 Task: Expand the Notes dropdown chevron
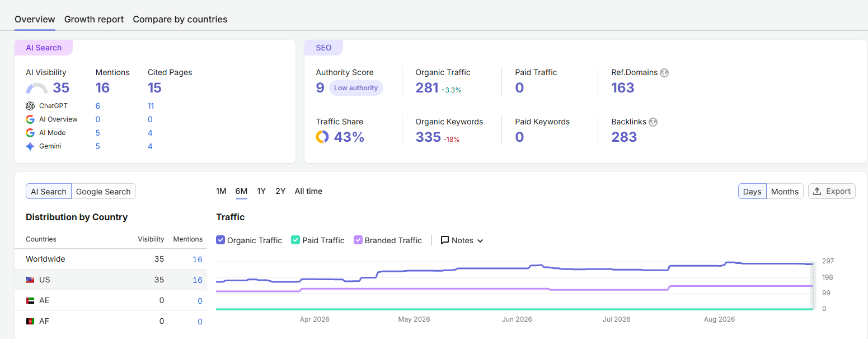point(480,241)
